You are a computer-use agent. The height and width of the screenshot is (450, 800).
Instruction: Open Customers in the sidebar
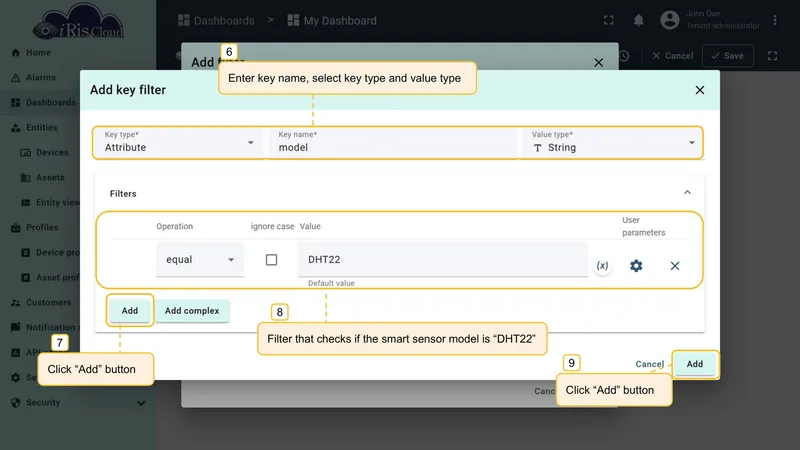pyautogui.click(x=48, y=303)
